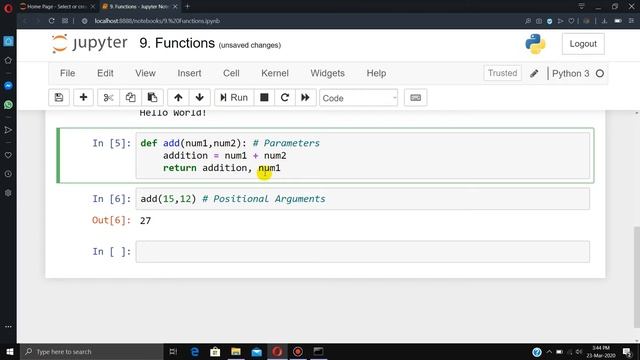Open File Explorer in the taskbar

tap(236, 351)
